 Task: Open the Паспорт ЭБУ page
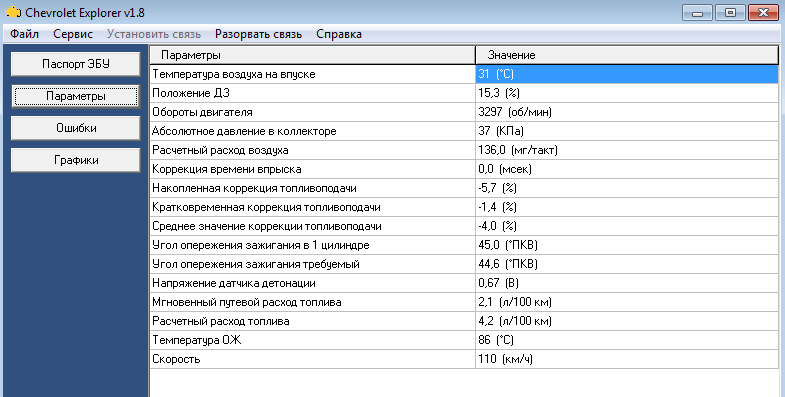76,64
